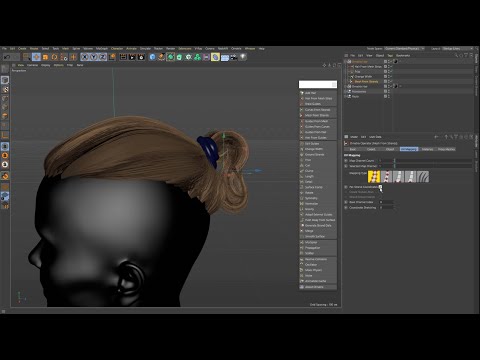
Task: Open the Character menu in menu bar
Action: coord(117,49)
